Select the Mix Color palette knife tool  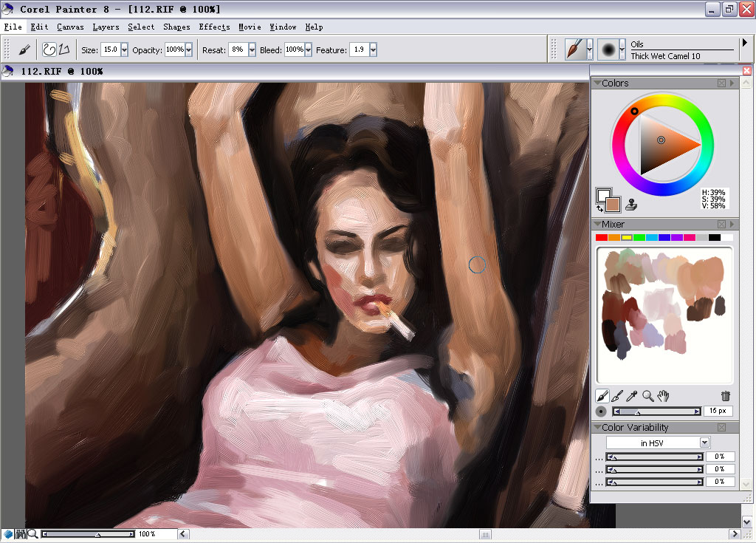pos(616,396)
